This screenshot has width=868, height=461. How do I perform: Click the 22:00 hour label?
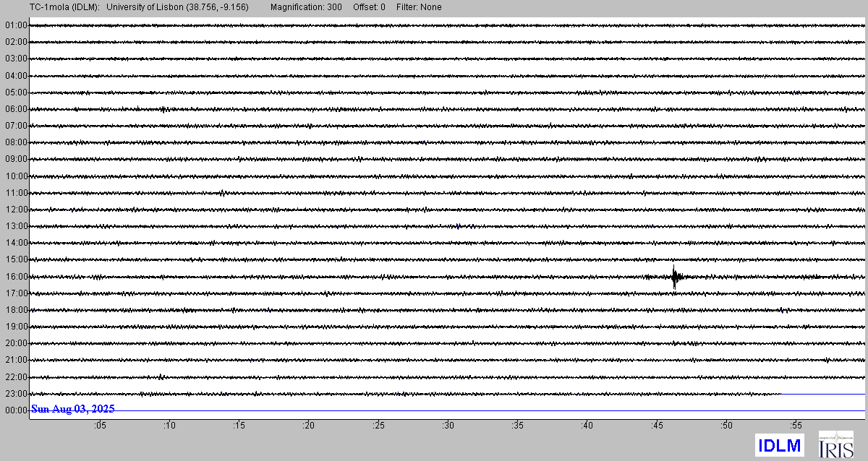click(x=16, y=377)
